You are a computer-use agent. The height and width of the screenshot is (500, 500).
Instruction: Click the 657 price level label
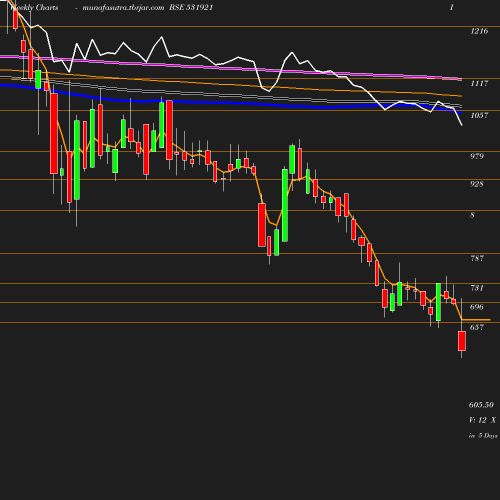click(x=477, y=327)
